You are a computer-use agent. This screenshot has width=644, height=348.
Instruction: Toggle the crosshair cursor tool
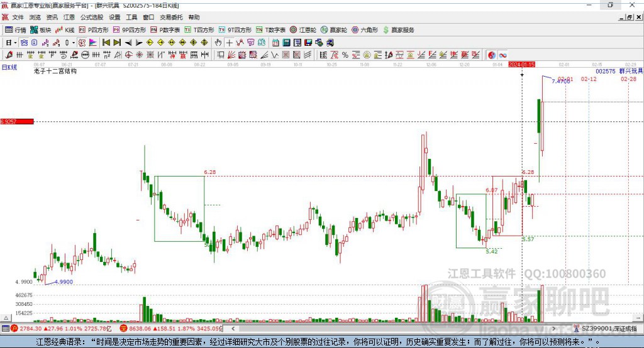pyautogui.click(x=229, y=43)
